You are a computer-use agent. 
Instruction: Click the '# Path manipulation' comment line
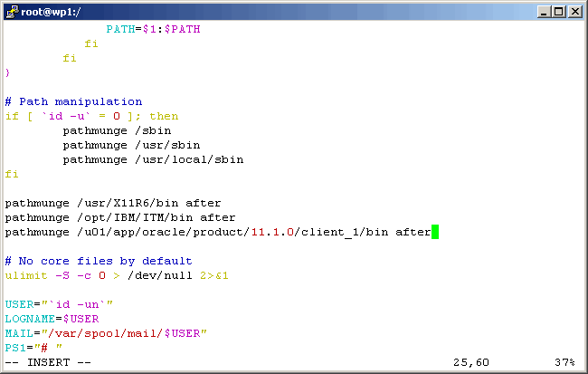tap(73, 101)
